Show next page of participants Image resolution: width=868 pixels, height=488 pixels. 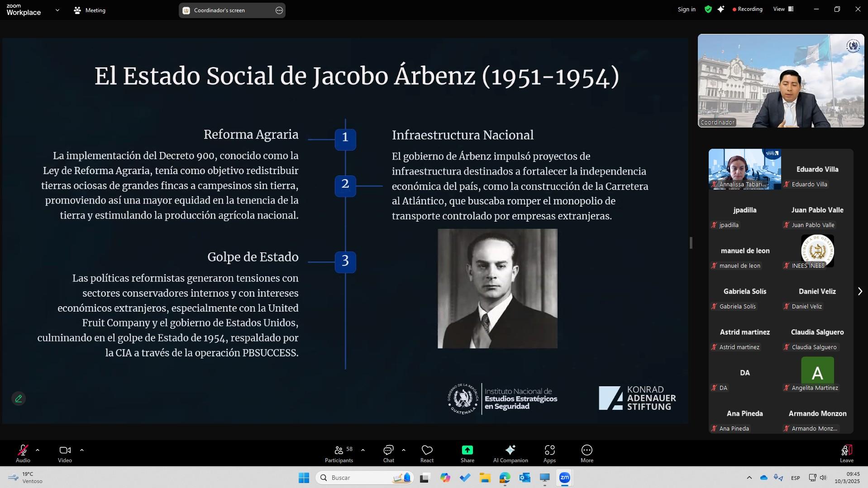[860, 291]
